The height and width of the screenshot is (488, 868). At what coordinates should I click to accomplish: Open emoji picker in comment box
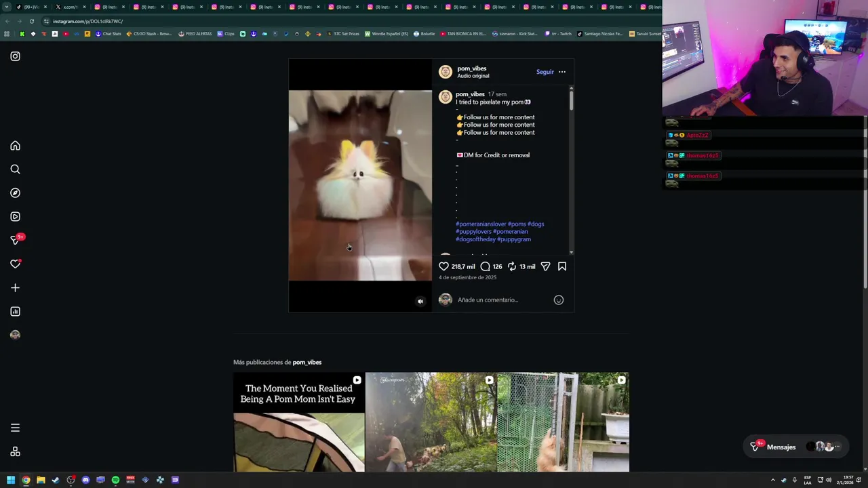(559, 300)
